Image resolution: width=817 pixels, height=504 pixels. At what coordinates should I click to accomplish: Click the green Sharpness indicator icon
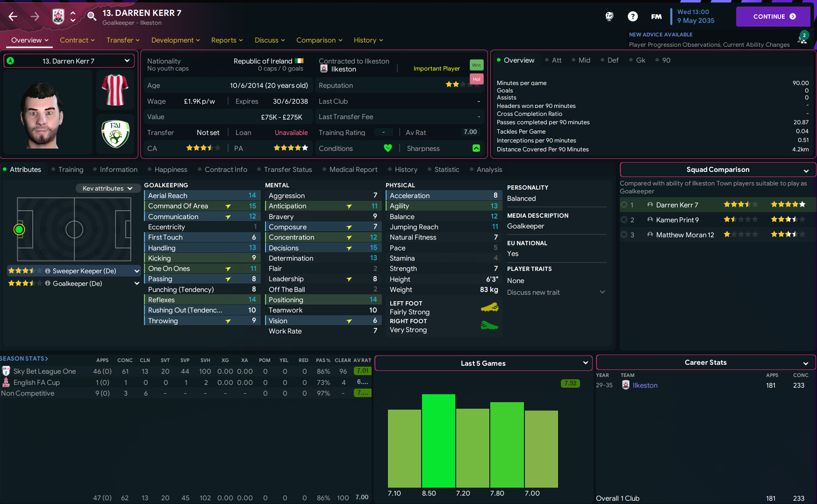(x=476, y=148)
